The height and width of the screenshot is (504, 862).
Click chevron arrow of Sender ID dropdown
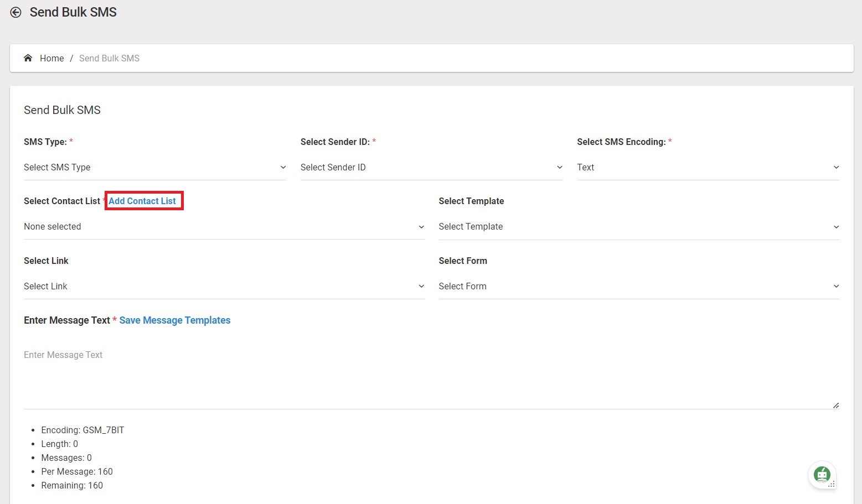[x=559, y=168]
